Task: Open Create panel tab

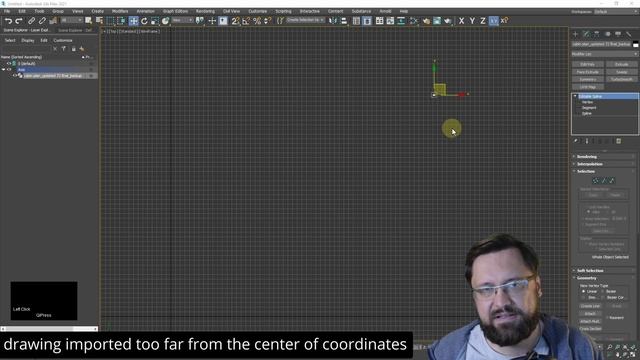Action: tap(576, 34)
